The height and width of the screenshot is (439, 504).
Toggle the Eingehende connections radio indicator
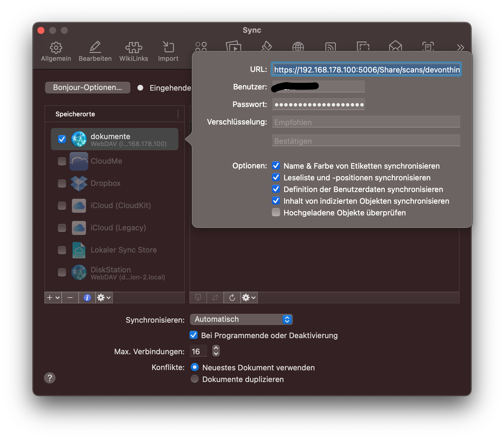tap(140, 88)
